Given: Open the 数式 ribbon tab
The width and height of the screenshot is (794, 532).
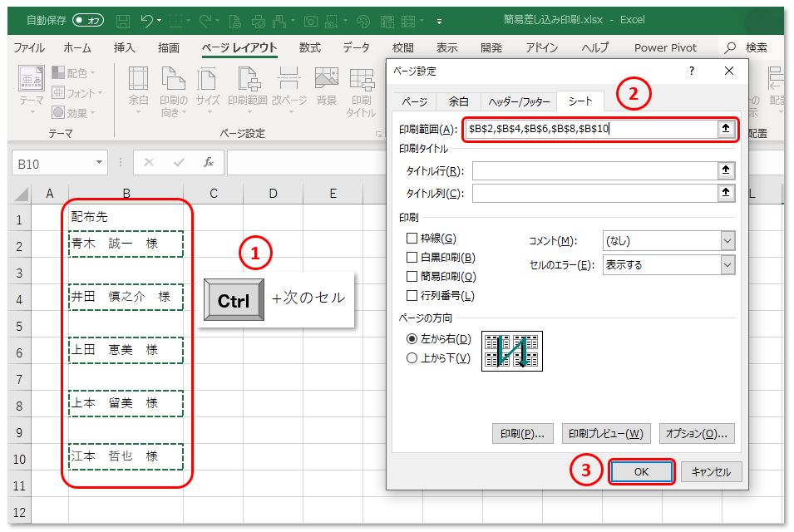Looking at the screenshot, I should [309, 47].
